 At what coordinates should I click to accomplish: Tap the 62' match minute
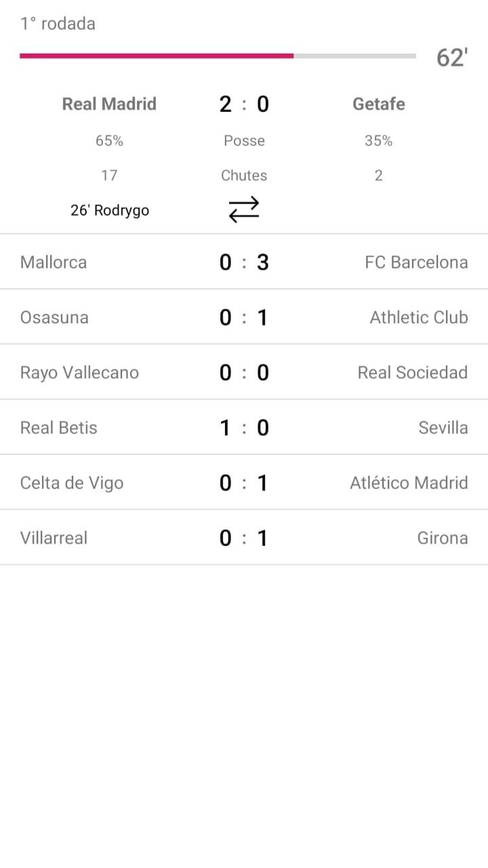(452, 58)
